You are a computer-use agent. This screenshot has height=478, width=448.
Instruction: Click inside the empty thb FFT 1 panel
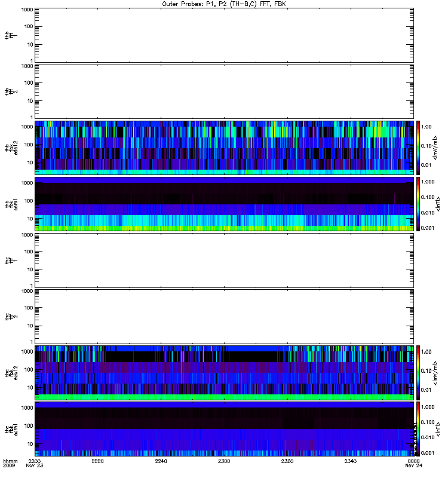[224, 35]
